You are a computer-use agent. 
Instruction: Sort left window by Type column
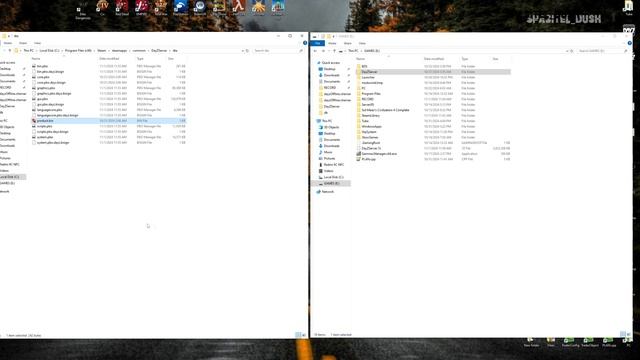[x=140, y=59]
